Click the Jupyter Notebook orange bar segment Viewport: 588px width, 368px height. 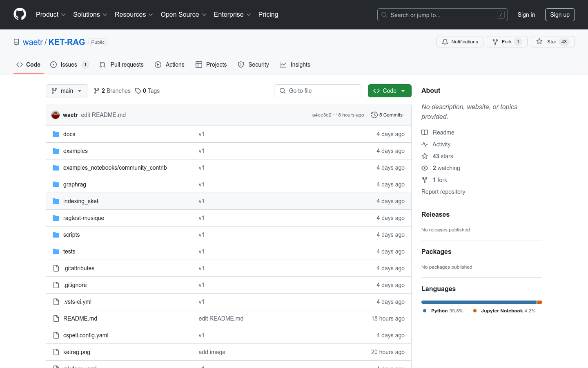(x=540, y=302)
